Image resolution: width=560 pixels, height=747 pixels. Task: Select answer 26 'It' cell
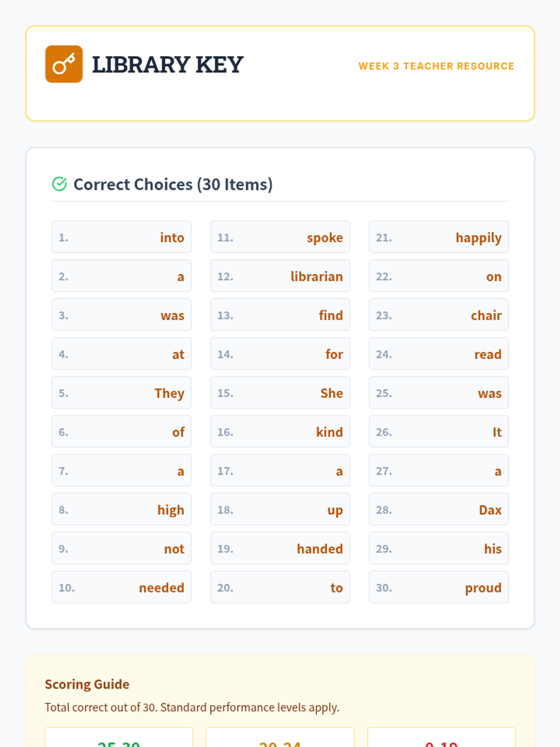click(439, 432)
